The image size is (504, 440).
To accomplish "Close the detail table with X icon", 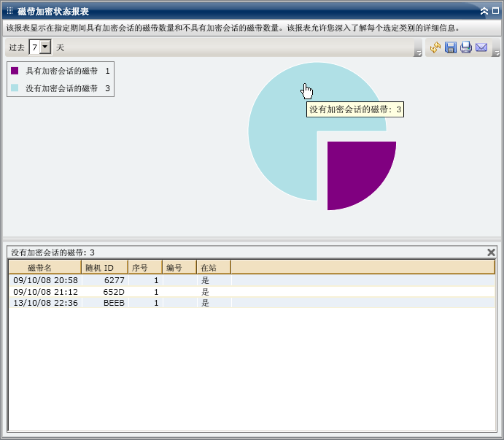I will pyautogui.click(x=491, y=252).
